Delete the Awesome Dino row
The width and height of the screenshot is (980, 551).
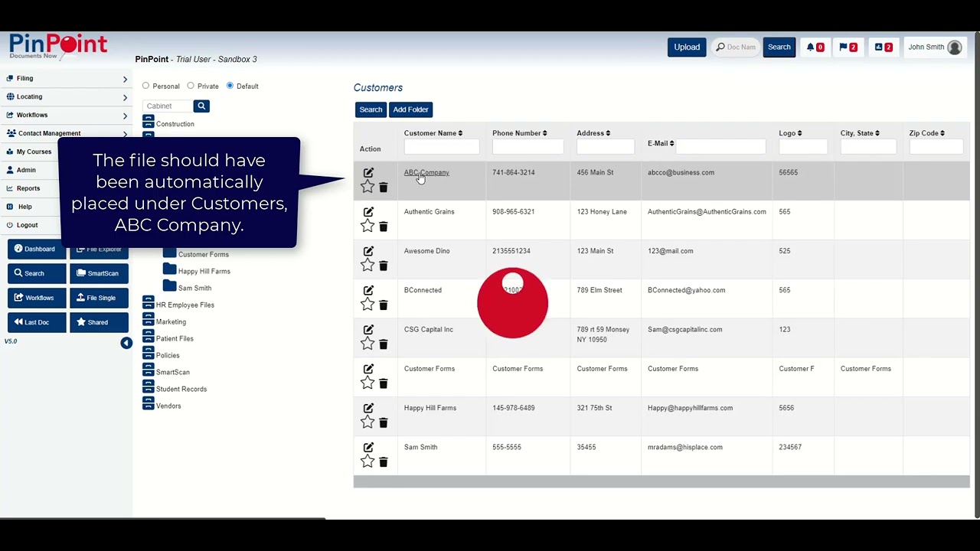[x=384, y=266]
